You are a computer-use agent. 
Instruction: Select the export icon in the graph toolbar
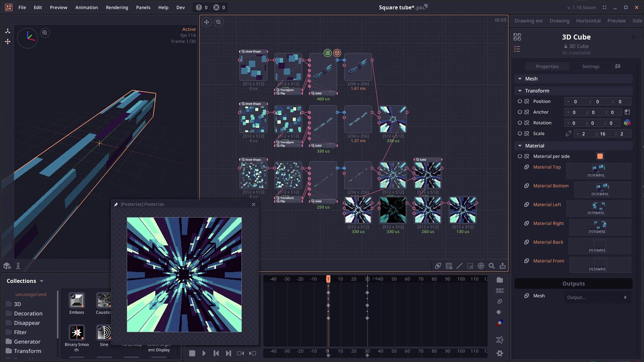(x=502, y=266)
